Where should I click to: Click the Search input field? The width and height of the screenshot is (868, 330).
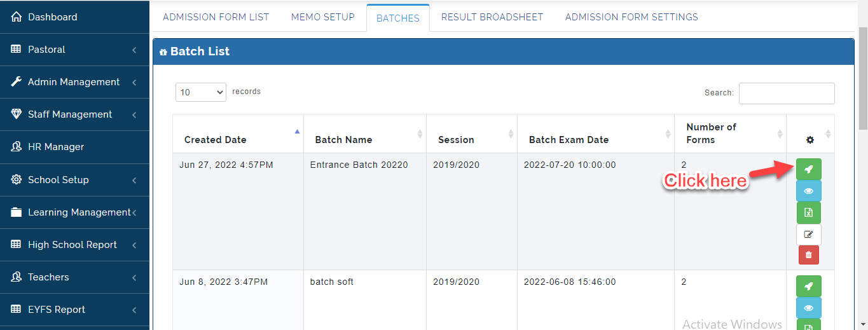[787, 93]
